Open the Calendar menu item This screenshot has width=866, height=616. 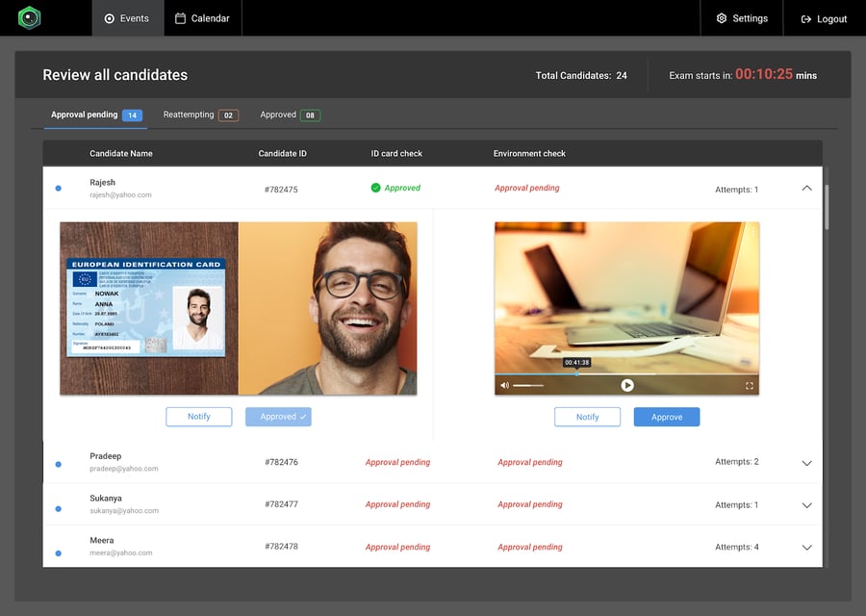coord(202,18)
